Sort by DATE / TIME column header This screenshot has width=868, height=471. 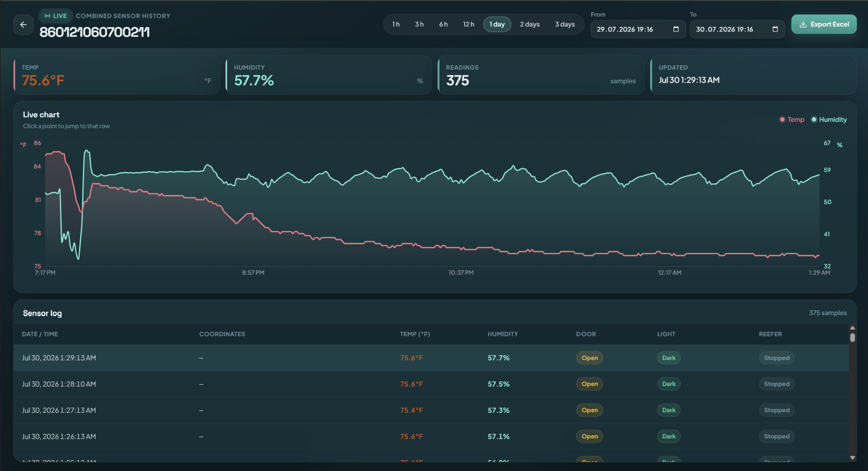pyautogui.click(x=40, y=334)
